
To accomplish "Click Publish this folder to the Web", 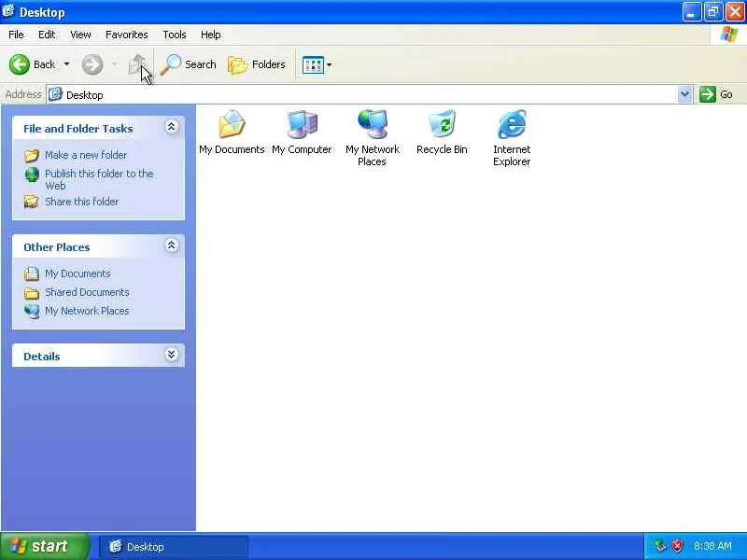I will 99,179.
